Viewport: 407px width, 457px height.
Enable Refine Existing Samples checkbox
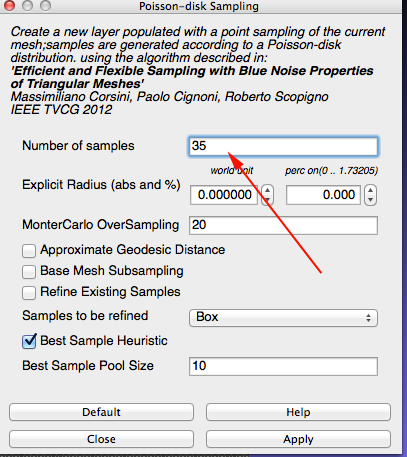pyautogui.click(x=29, y=293)
